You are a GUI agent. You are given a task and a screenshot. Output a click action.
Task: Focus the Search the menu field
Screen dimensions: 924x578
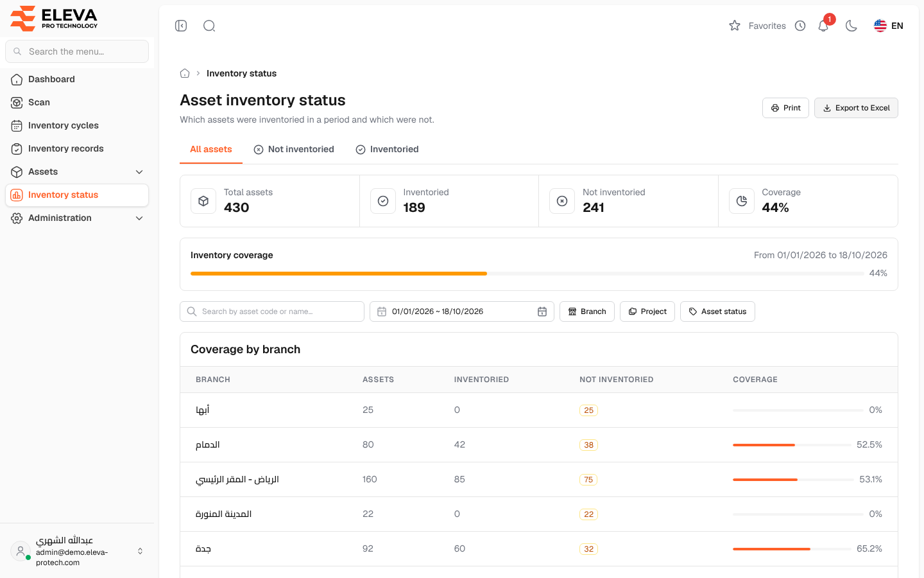tap(77, 51)
